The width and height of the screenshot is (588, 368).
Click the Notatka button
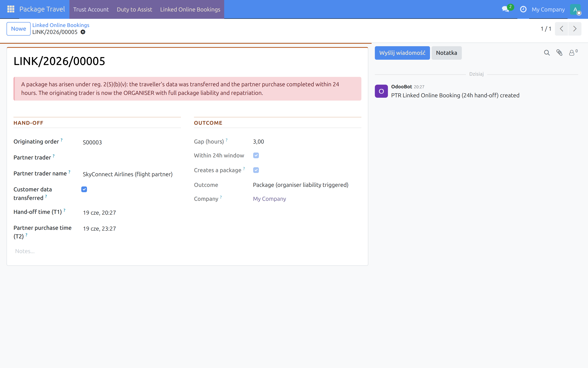click(446, 53)
